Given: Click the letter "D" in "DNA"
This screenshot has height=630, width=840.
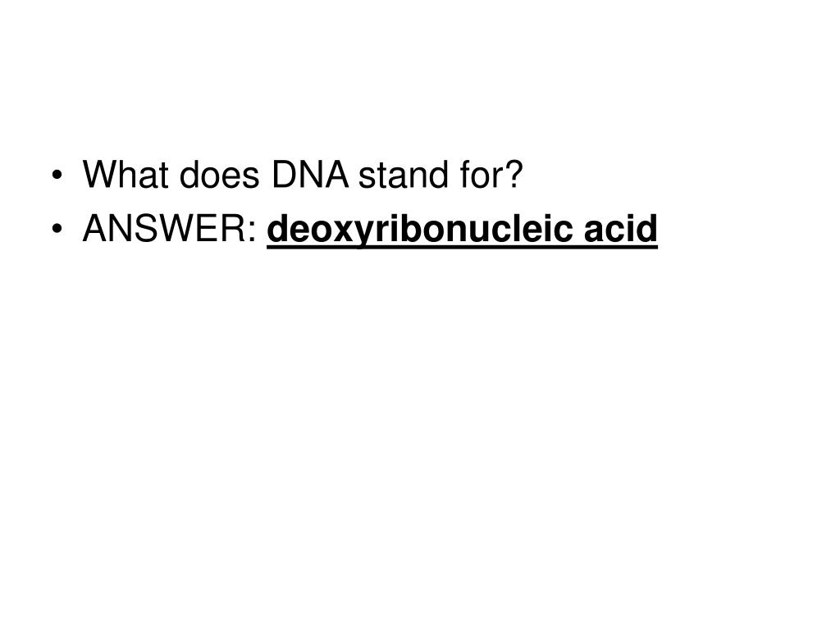Looking at the screenshot, I should (x=283, y=175).
